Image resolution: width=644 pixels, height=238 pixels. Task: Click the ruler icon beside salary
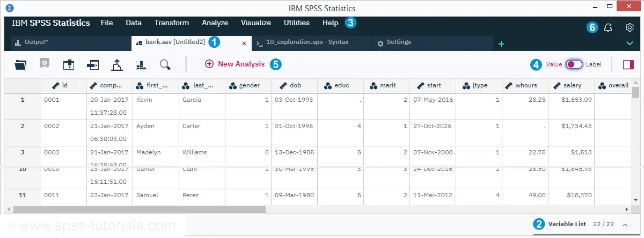click(x=555, y=85)
